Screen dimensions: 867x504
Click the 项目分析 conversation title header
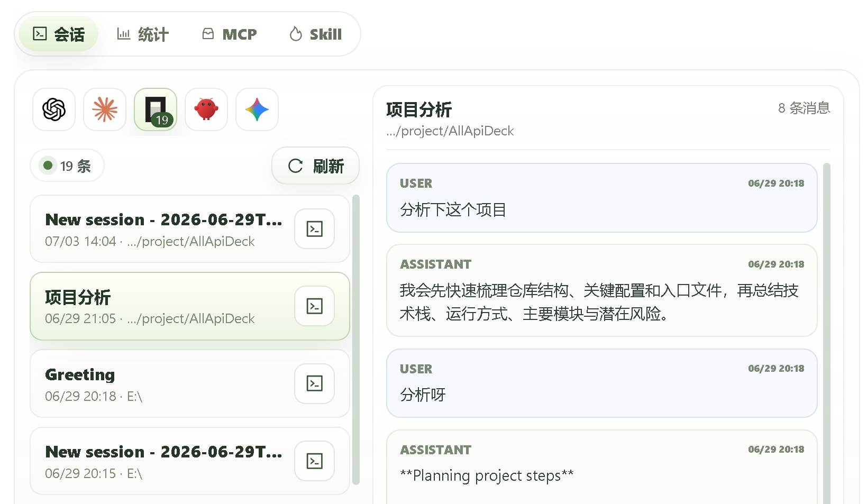419,109
